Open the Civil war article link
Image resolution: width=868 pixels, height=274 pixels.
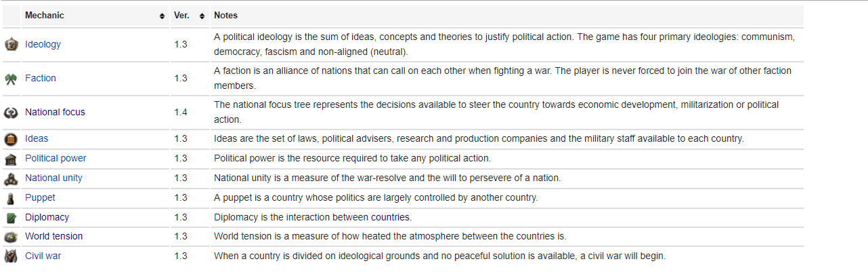(x=43, y=256)
